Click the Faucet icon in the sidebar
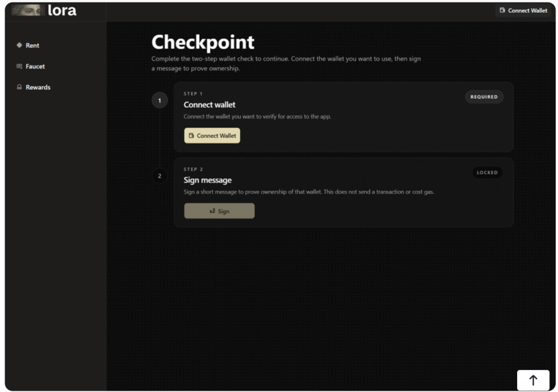Viewport: 558px width, 392px height. coord(19,66)
